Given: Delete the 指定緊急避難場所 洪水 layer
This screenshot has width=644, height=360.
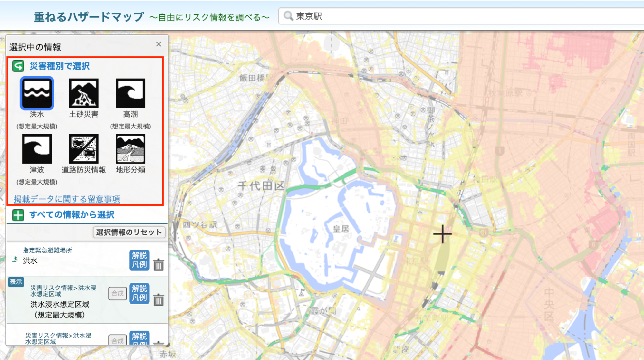Looking at the screenshot, I should (x=159, y=265).
